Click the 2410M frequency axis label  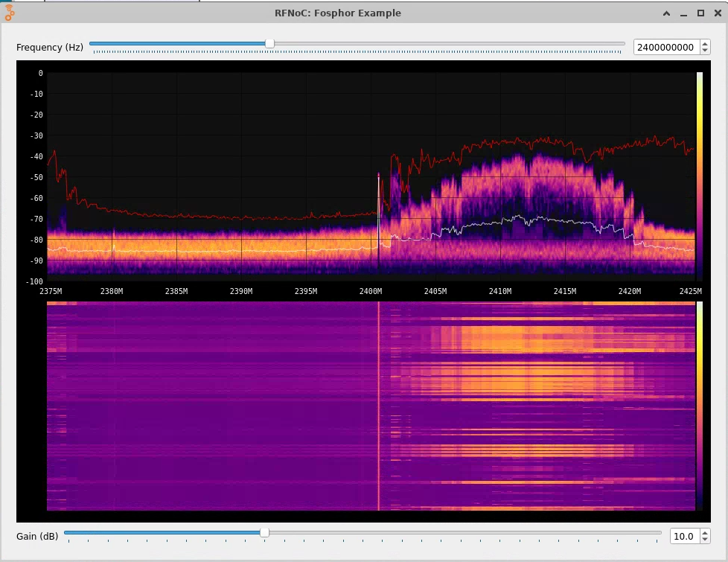pos(500,291)
